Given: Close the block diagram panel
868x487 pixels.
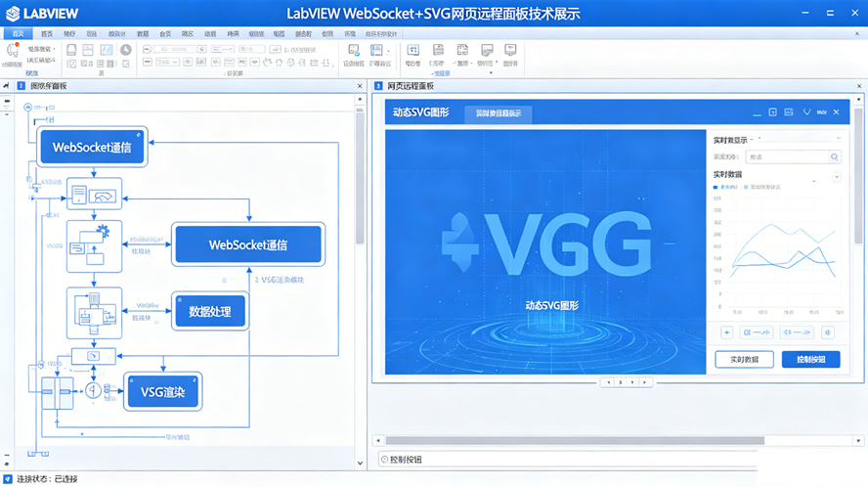Looking at the screenshot, I should [360, 86].
